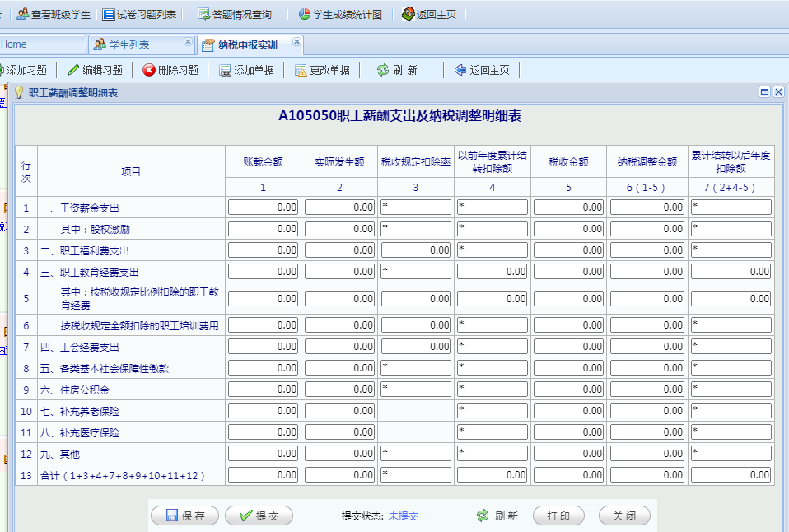Click the blue arrow 返回主页 toolbar icon

460,70
